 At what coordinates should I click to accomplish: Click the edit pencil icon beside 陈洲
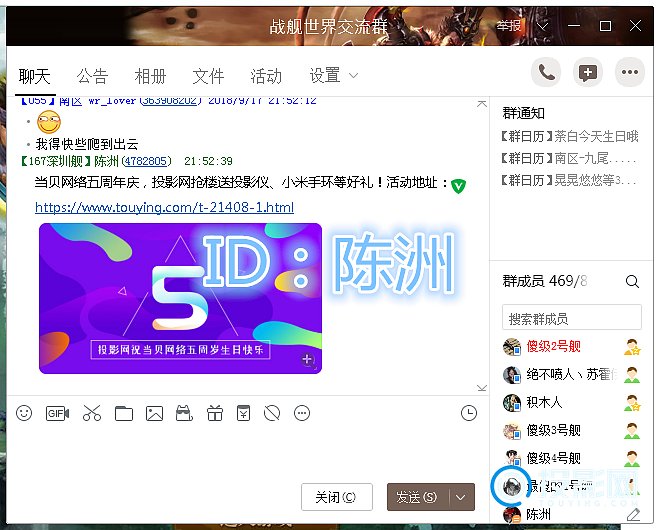pyautogui.click(x=633, y=514)
